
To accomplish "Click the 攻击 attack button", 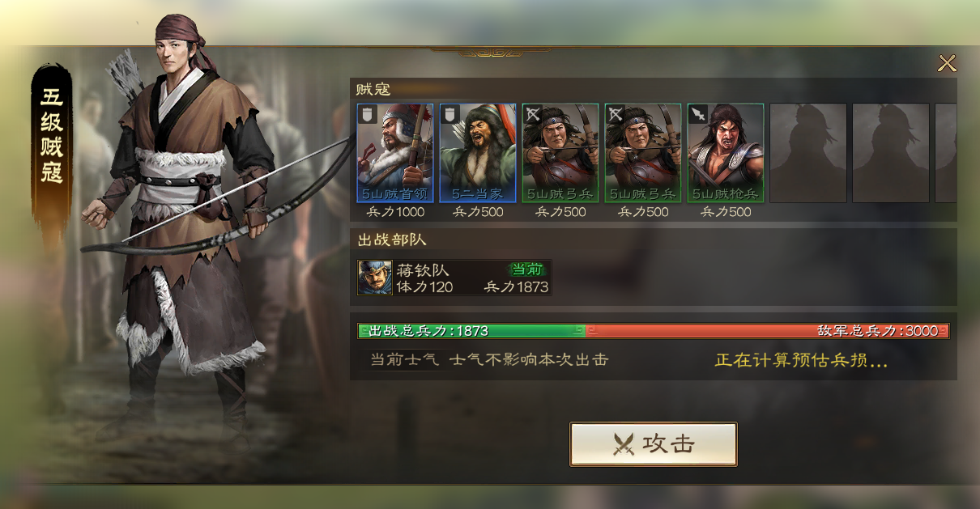I will pyautogui.click(x=653, y=444).
